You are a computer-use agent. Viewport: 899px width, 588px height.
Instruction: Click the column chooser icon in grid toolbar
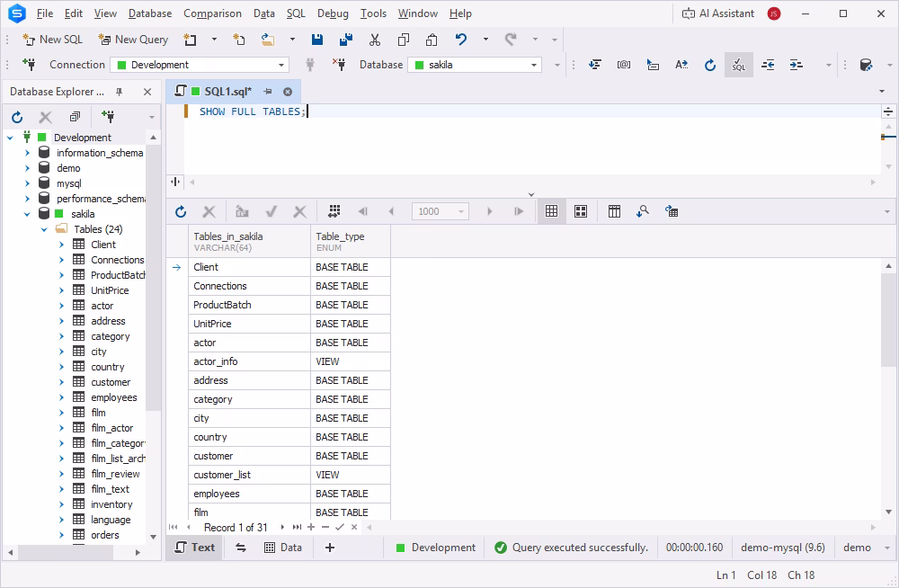(x=614, y=211)
